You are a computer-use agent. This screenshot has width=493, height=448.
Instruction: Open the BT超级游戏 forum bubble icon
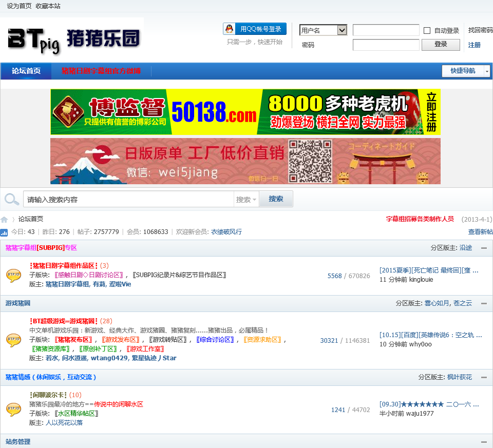click(13, 340)
